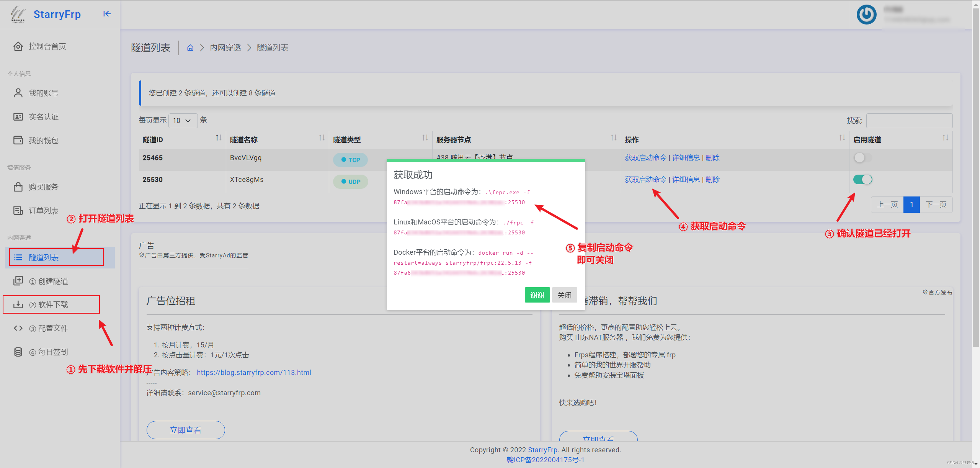Enable the tunnel 25465 toggle
The image size is (980, 468).
point(862,157)
